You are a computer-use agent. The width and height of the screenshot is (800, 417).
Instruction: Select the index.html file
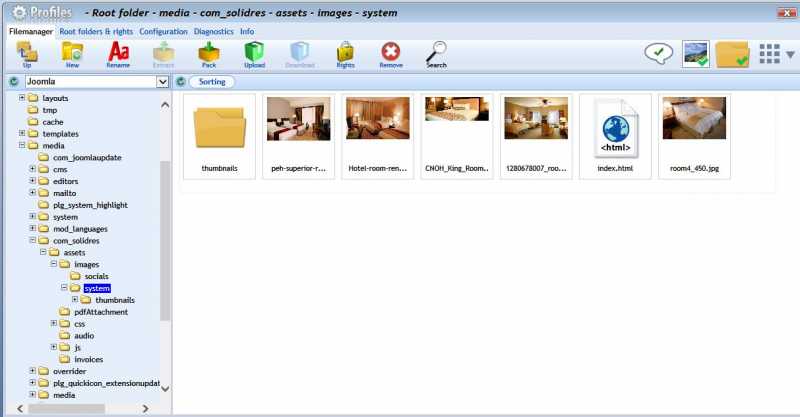615,136
